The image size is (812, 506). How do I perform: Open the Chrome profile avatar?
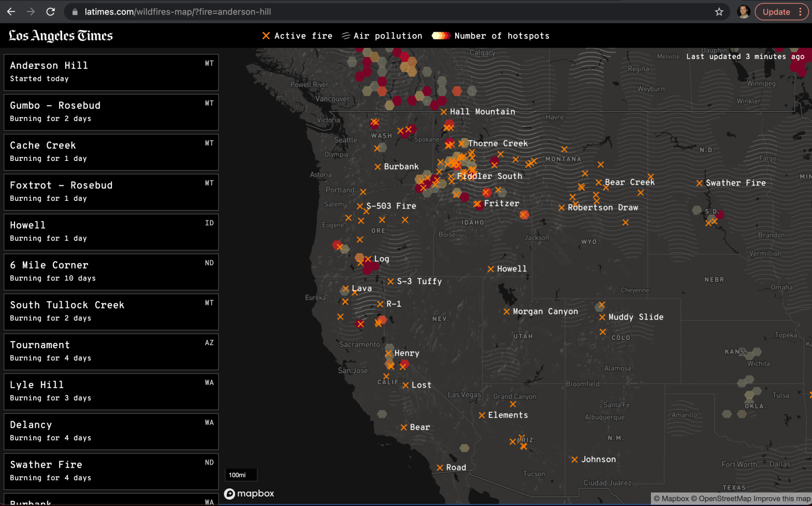(743, 12)
